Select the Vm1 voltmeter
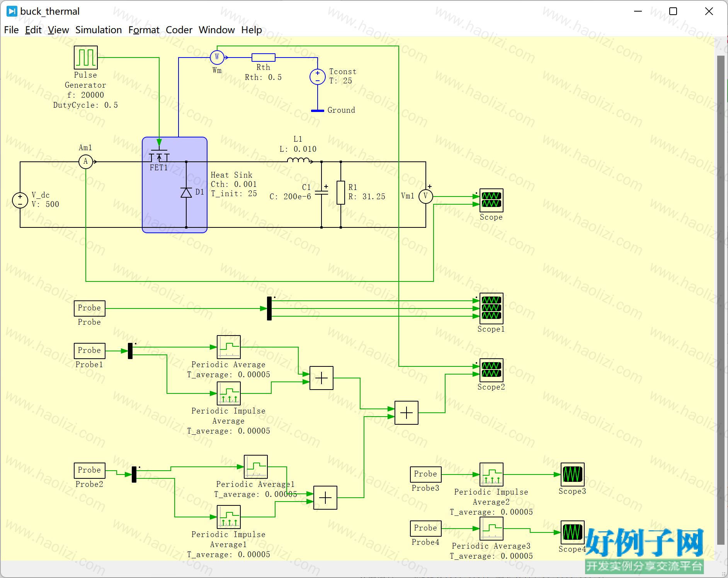The height and width of the screenshot is (578, 728). pyautogui.click(x=426, y=197)
